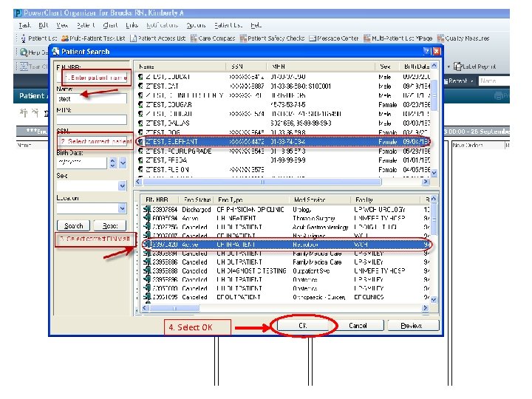Image resolution: width=532 pixels, height=399 pixels.
Task: Click Name quick-search box behind dialog
Action: (x=494, y=81)
